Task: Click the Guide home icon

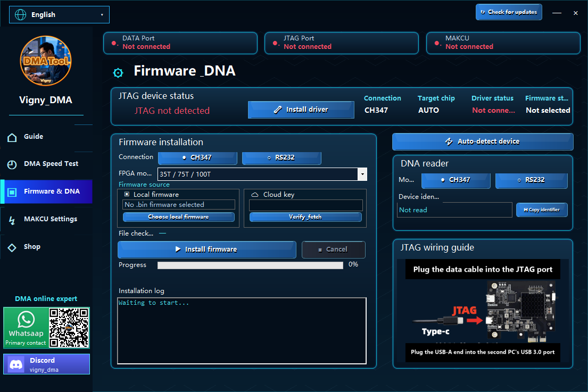Action: click(12, 138)
